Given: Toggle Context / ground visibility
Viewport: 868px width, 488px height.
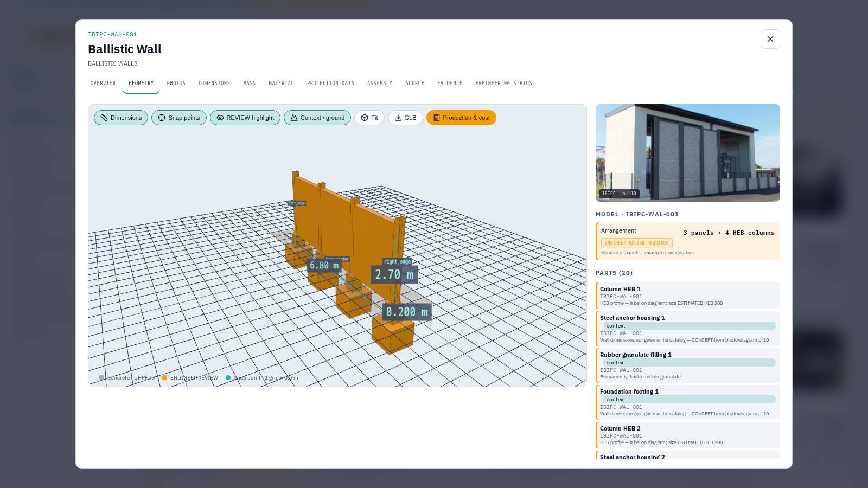Looking at the screenshot, I should click(x=317, y=118).
